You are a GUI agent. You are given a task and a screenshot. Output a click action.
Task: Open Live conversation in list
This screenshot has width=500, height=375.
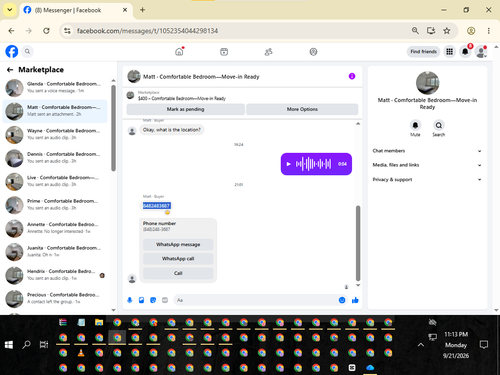click(x=55, y=181)
